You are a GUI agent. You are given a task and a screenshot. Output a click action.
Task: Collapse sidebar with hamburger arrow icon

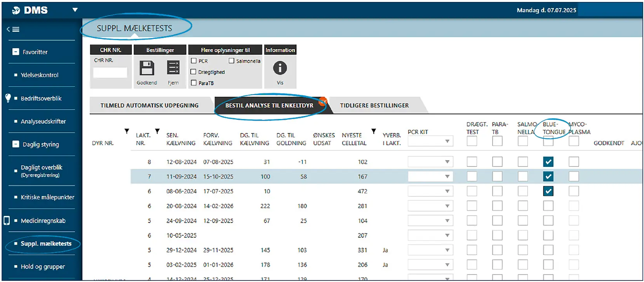click(13, 29)
